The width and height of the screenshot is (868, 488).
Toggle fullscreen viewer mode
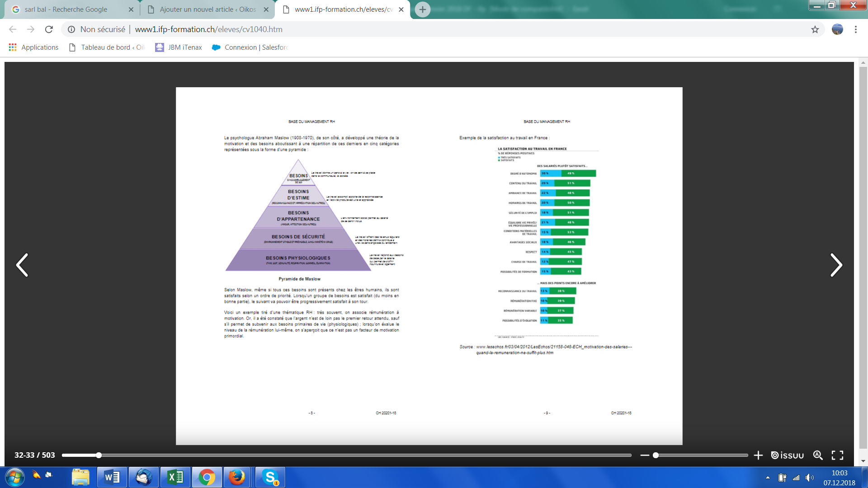(837, 455)
